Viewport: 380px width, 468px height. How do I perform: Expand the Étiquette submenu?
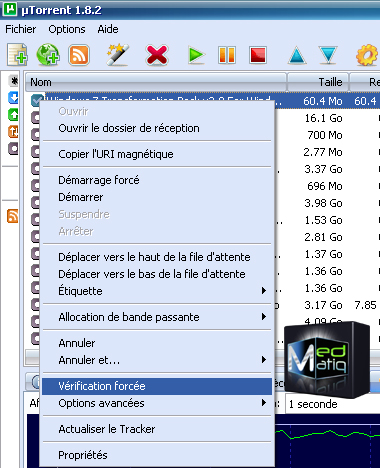(156, 291)
